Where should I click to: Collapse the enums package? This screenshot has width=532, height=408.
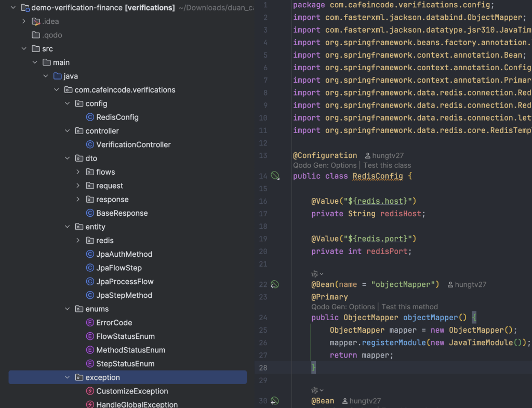pyautogui.click(x=67, y=309)
